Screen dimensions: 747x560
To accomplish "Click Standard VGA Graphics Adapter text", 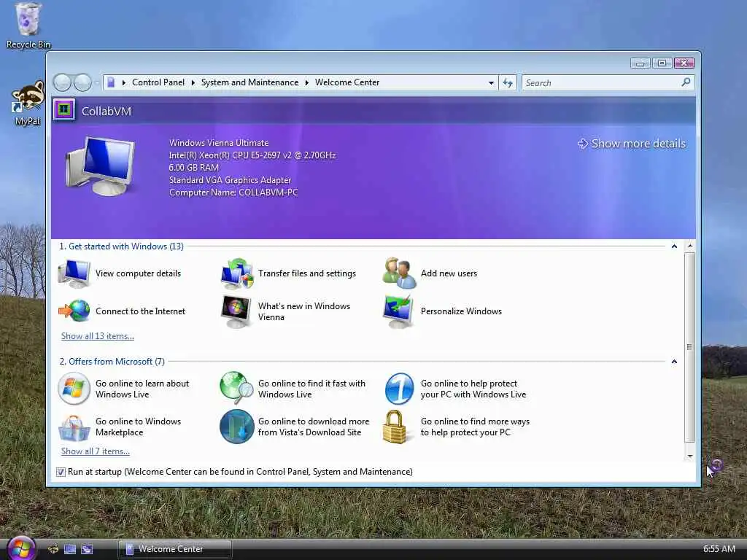I will click(230, 180).
